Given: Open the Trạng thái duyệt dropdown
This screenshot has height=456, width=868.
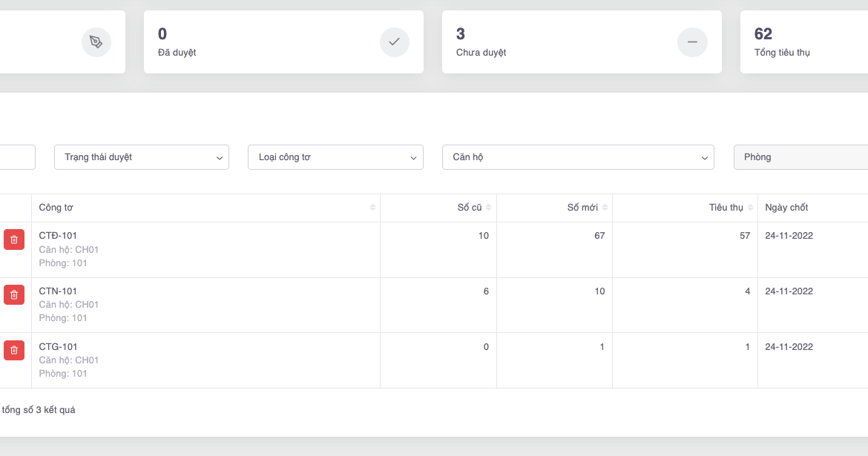Looking at the screenshot, I should [x=142, y=157].
